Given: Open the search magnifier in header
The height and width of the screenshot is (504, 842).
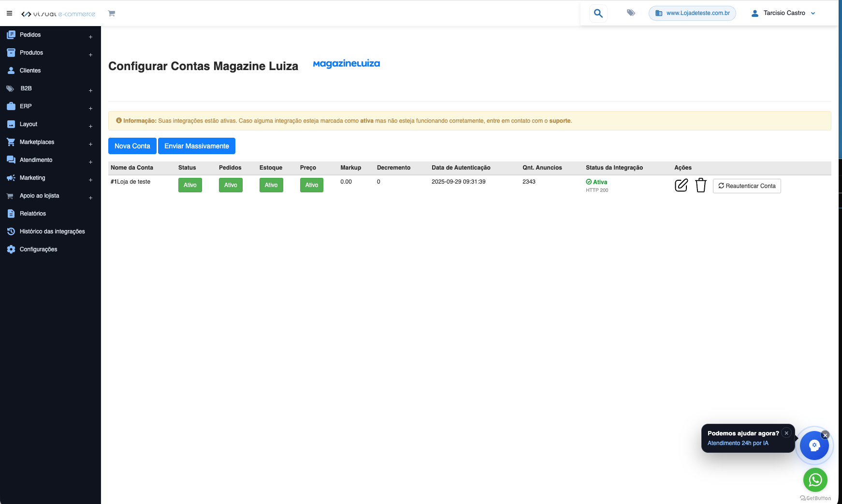Looking at the screenshot, I should 598,14.
